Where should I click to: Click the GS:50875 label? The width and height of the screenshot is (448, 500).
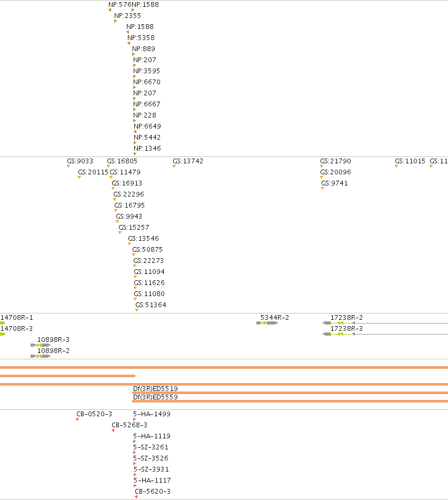pyautogui.click(x=147, y=249)
